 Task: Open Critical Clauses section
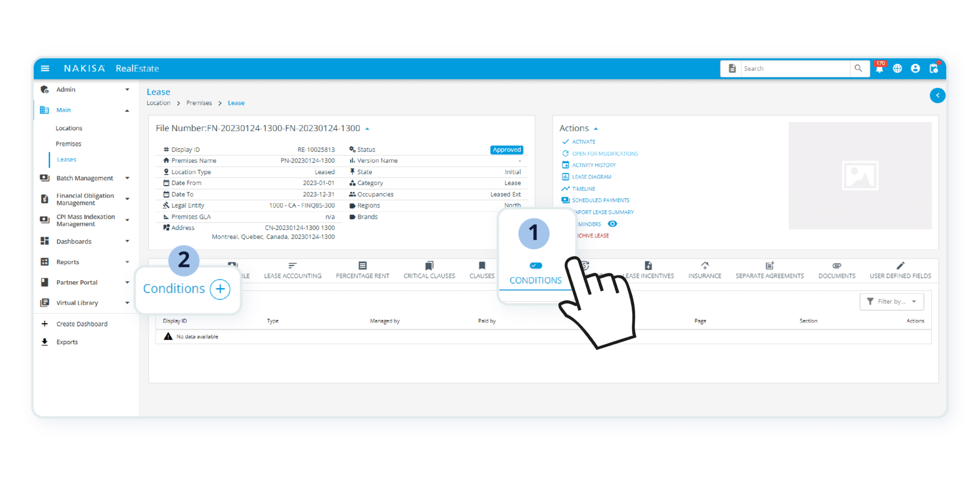click(429, 270)
